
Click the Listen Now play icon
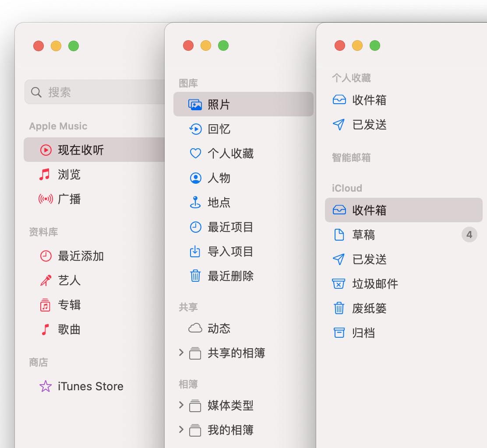pyautogui.click(x=46, y=150)
